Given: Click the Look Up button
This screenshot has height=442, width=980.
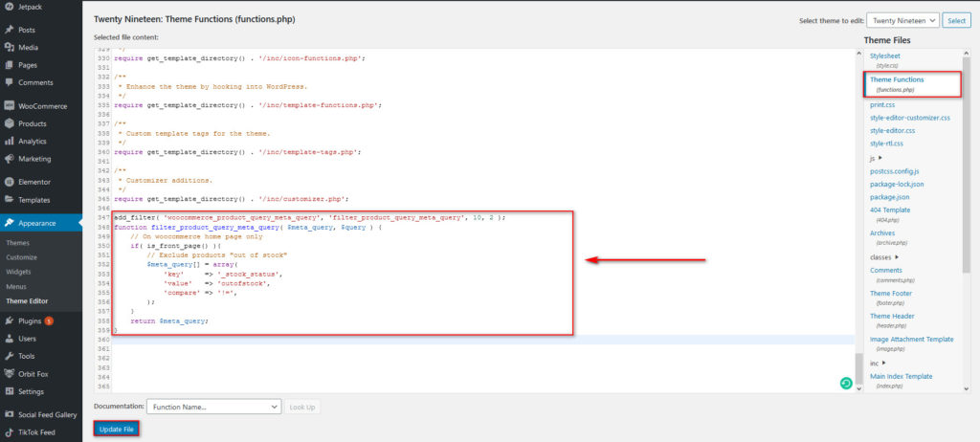Looking at the screenshot, I should point(302,407).
